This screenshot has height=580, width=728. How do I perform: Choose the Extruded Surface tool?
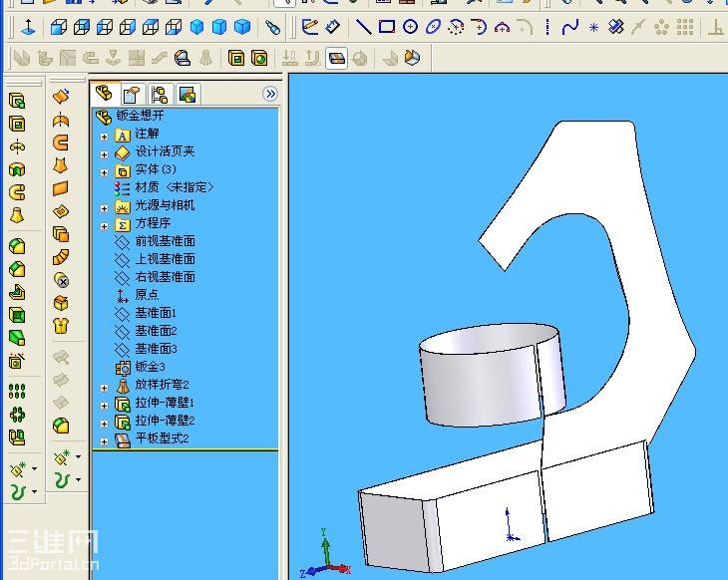61,97
